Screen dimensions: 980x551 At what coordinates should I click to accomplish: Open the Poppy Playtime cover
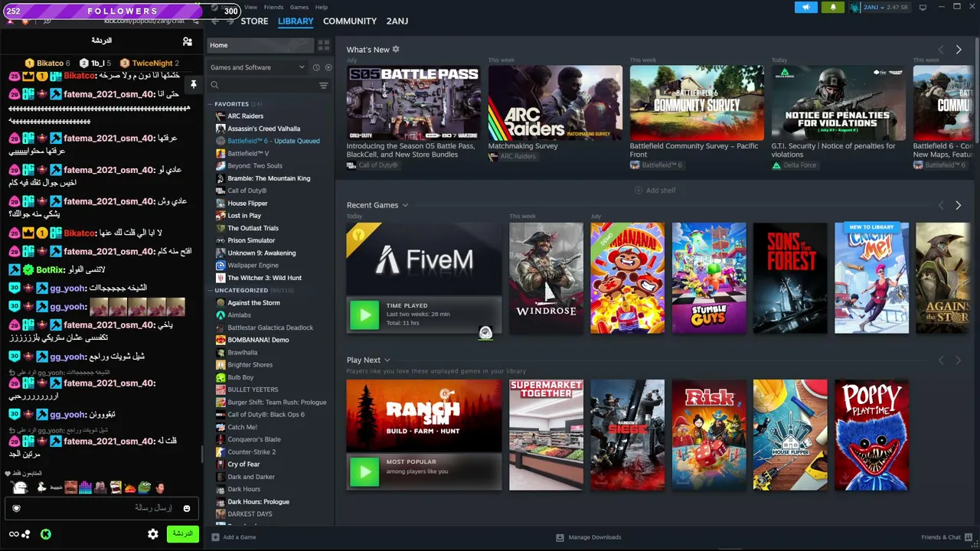click(871, 435)
